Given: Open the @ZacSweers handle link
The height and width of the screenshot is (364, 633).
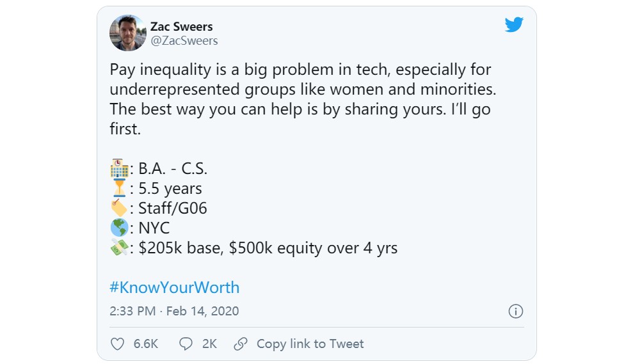Looking at the screenshot, I should click(184, 41).
